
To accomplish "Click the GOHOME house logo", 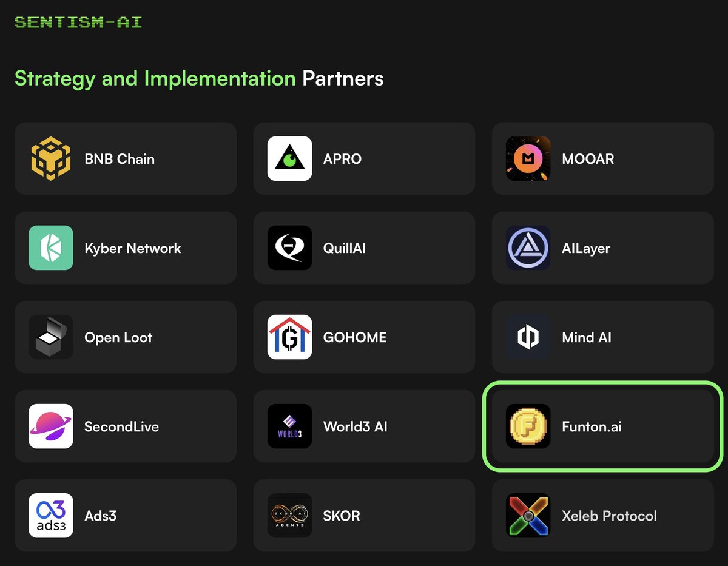I will [x=290, y=337].
